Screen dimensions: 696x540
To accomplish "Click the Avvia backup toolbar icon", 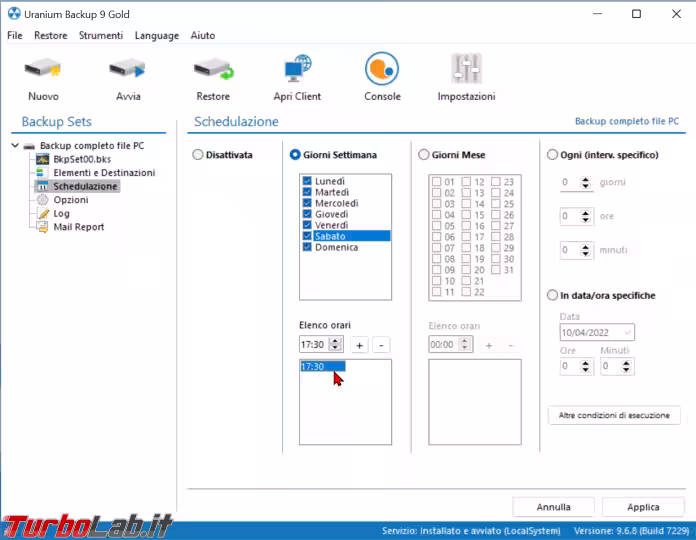I will coord(128,69).
